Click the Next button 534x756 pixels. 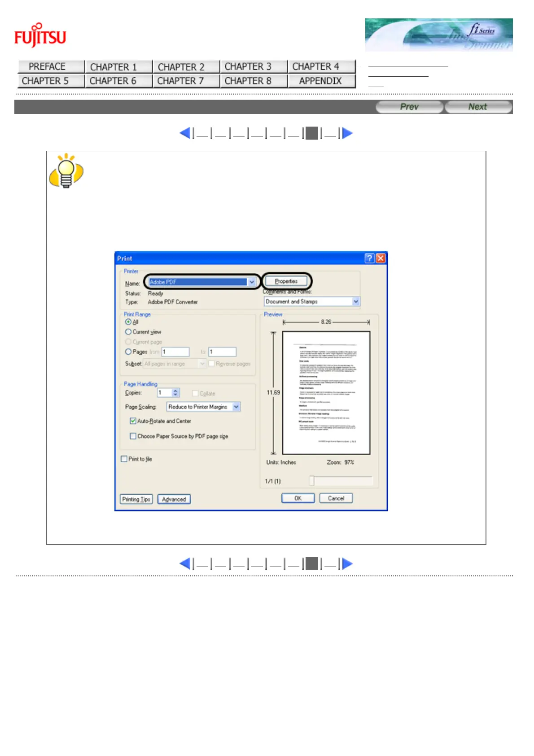click(478, 107)
